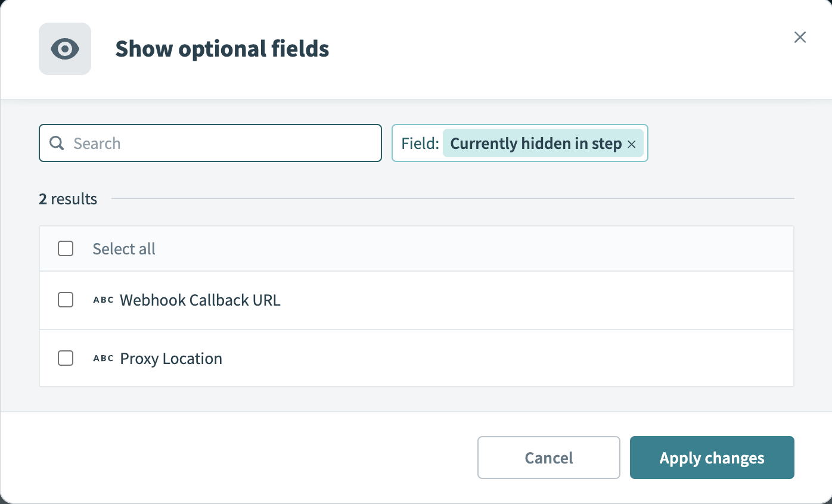Click ABC type icon beside Webhook Callback URL

pyautogui.click(x=103, y=300)
